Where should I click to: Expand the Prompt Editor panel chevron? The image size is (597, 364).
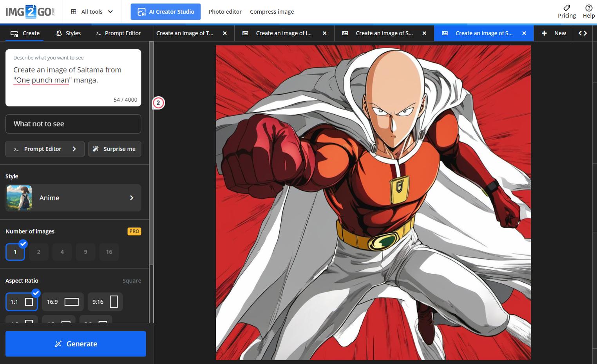coord(74,149)
